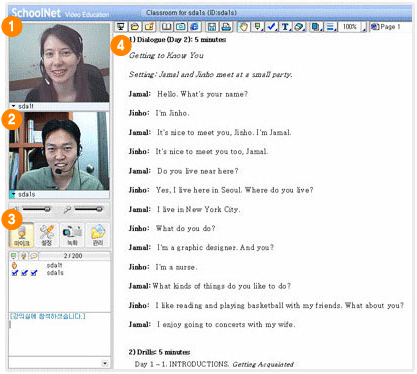This screenshot has width=417, height=374.
Task: Select the blue checkmark stamp tool
Action: 272,27
